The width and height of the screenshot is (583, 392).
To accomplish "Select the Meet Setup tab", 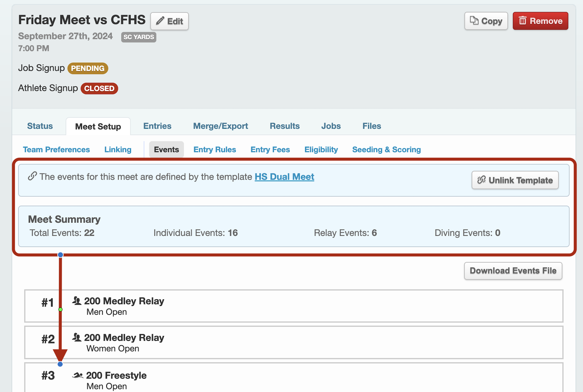I will [x=98, y=126].
